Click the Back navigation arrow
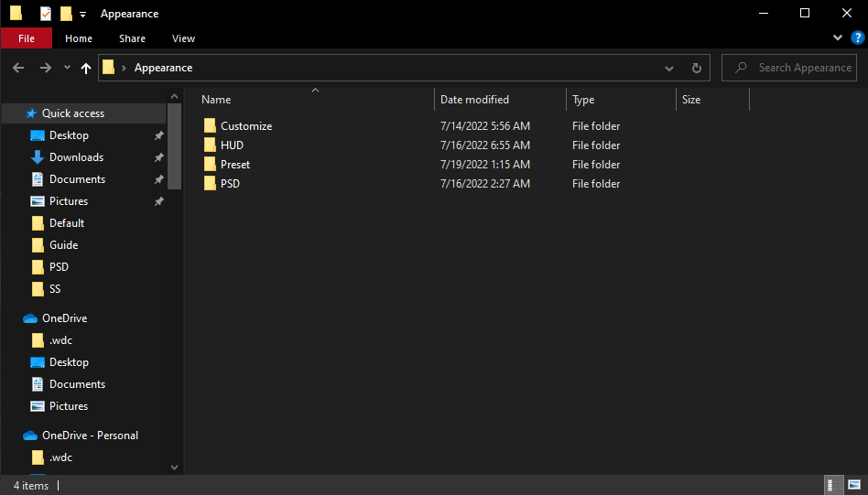The height and width of the screenshot is (495, 868). pyautogui.click(x=18, y=68)
